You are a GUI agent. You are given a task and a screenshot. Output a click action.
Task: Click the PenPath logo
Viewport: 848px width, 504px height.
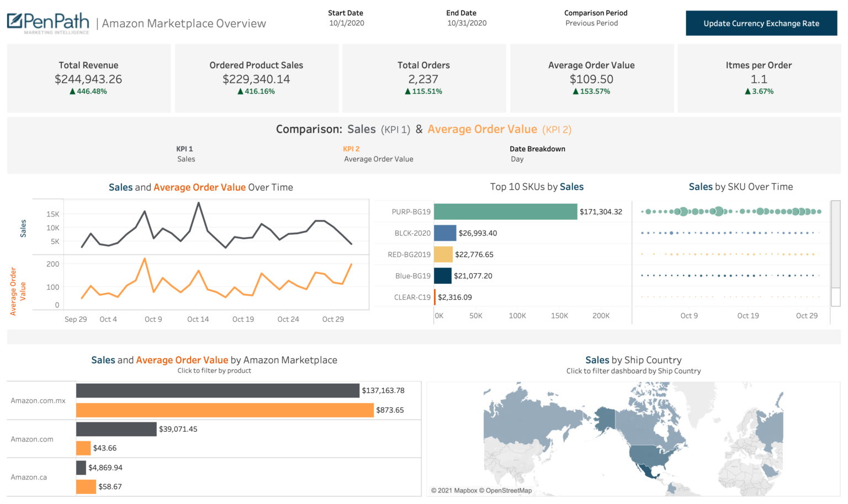pos(47,21)
